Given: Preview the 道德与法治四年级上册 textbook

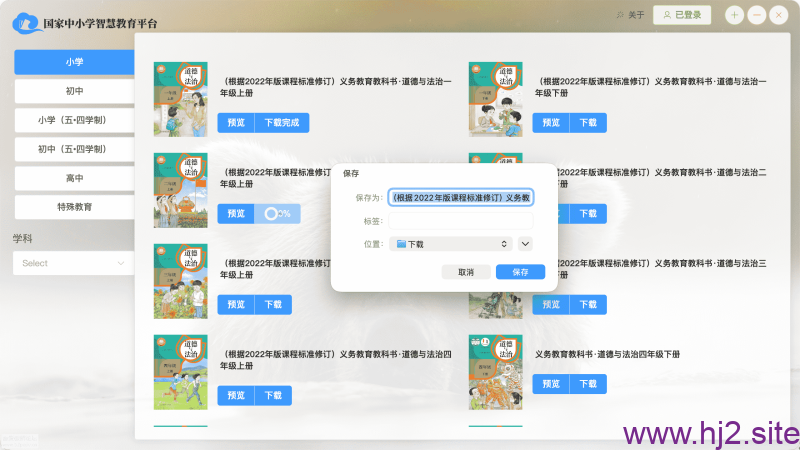Looking at the screenshot, I should click(x=236, y=395).
